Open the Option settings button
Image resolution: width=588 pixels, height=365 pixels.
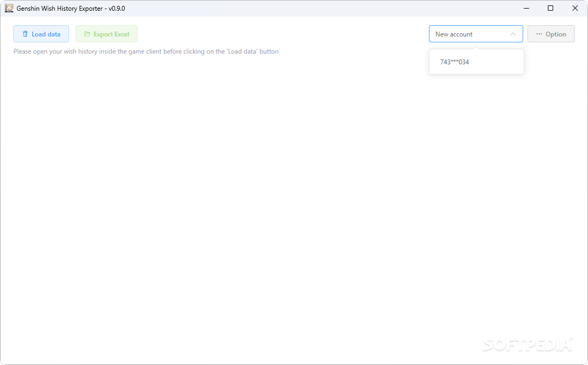(x=551, y=34)
